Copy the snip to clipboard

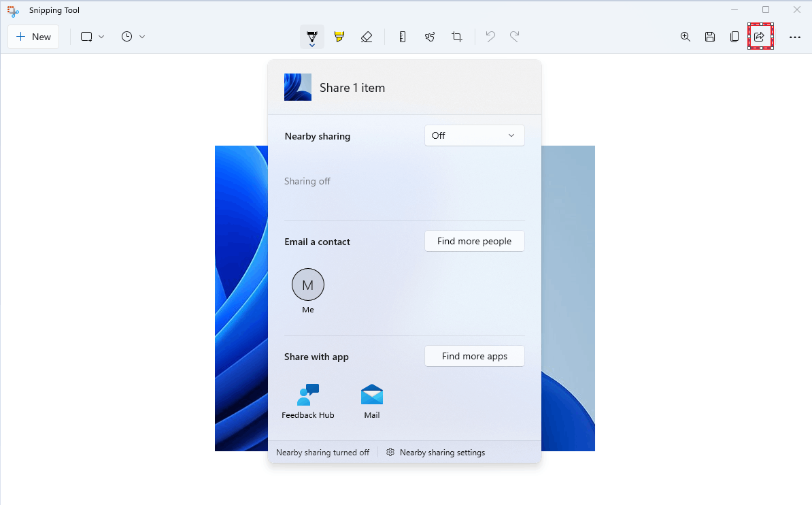[x=734, y=37]
